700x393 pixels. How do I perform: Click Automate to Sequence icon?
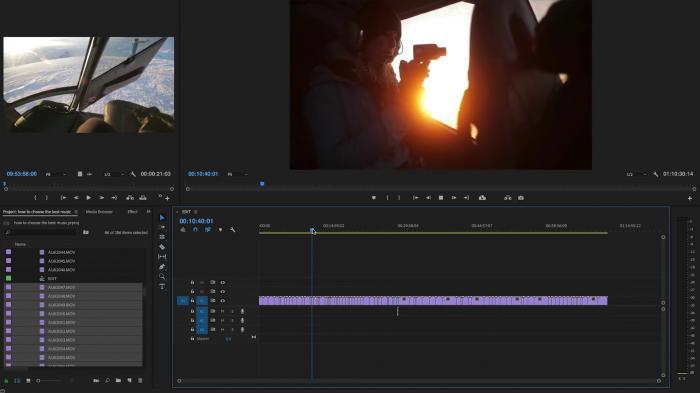[96, 380]
